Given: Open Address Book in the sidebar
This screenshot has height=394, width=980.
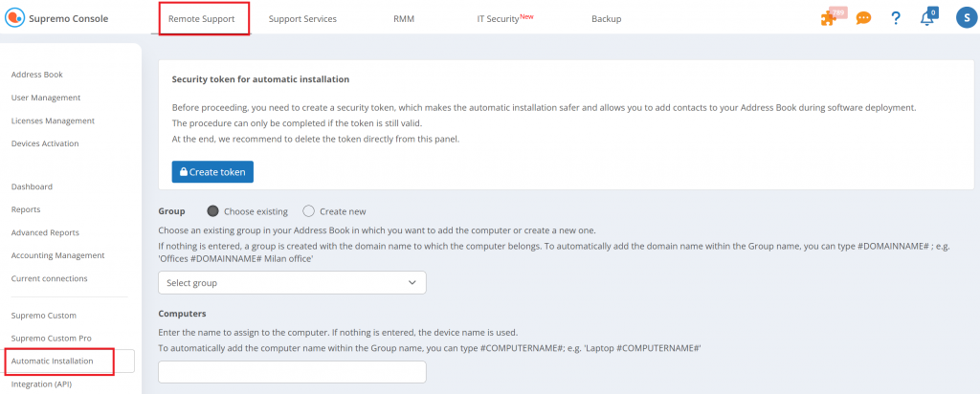Looking at the screenshot, I should pos(36,75).
